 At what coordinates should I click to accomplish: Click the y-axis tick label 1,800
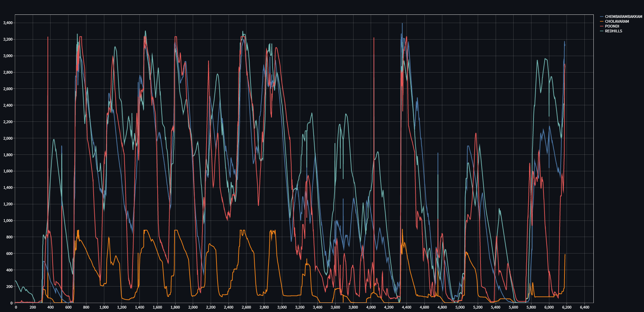tap(8, 155)
